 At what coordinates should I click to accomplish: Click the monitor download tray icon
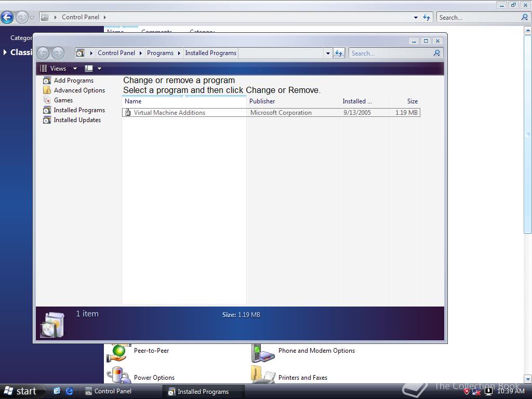[x=488, y=391]
